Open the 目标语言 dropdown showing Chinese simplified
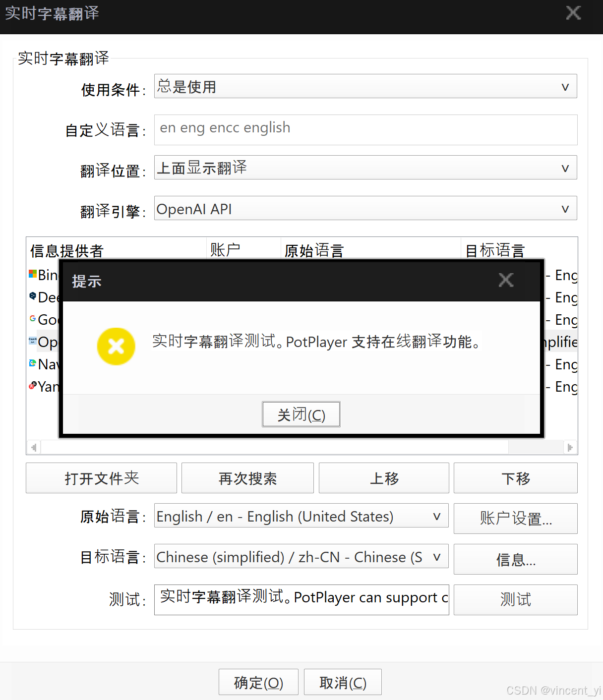Screen dimensions: 603x700 tap(301, 556)
